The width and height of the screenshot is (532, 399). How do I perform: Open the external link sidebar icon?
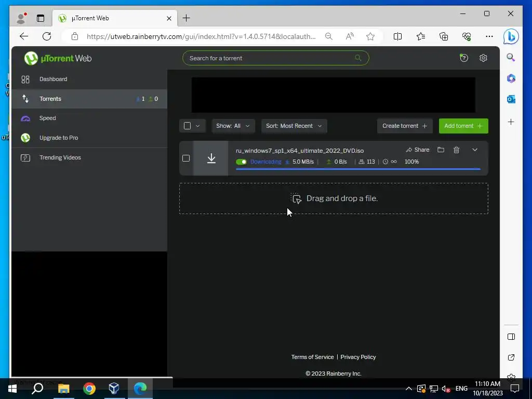[x=511, y=357]
